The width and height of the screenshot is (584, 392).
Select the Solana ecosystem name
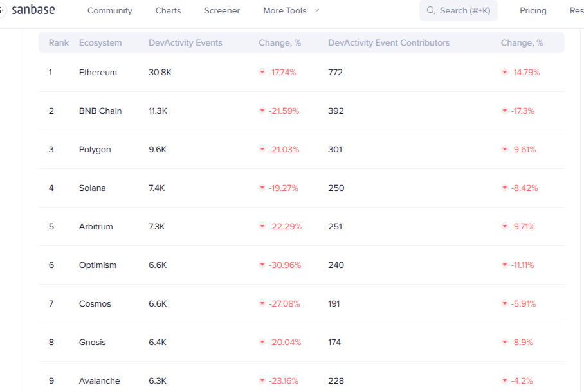pos(93,188)
